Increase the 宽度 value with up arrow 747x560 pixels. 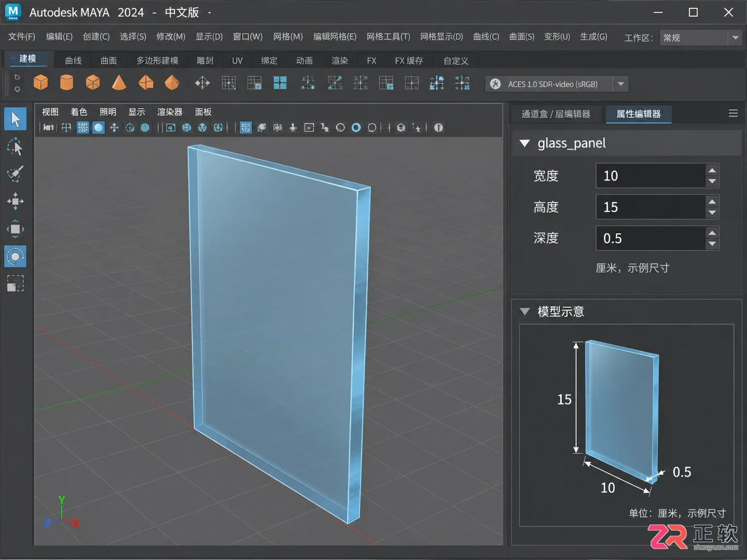712,170
